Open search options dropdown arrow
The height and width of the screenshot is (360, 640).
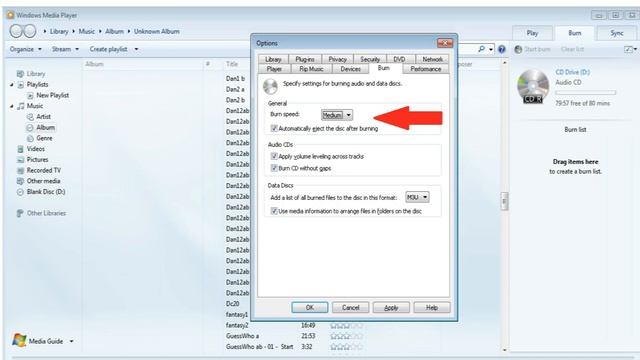click(491, 49)
